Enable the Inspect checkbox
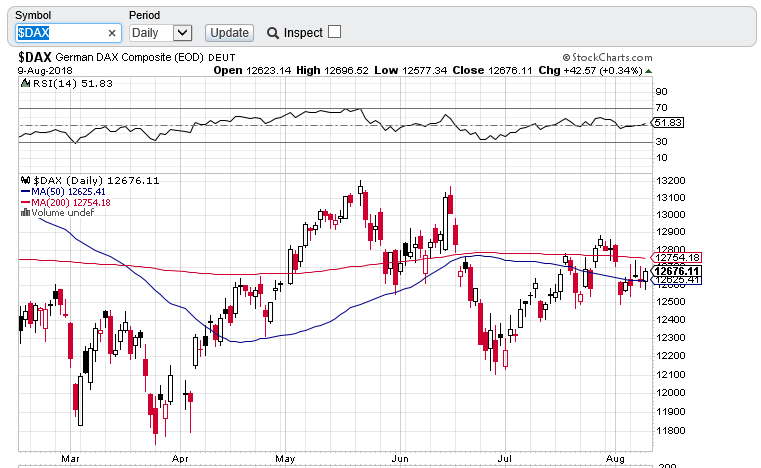This screenshot has height=468, width=761. pos(334,32)
